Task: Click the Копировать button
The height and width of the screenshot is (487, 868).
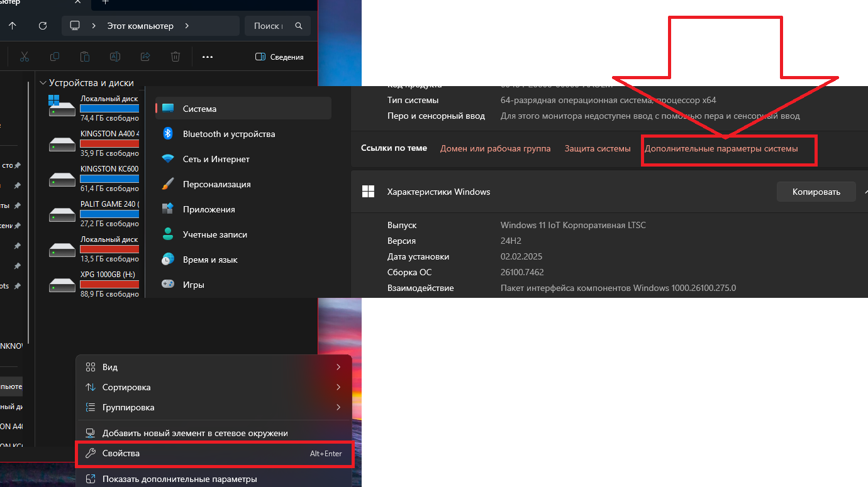Action: [x=816, y=192]
